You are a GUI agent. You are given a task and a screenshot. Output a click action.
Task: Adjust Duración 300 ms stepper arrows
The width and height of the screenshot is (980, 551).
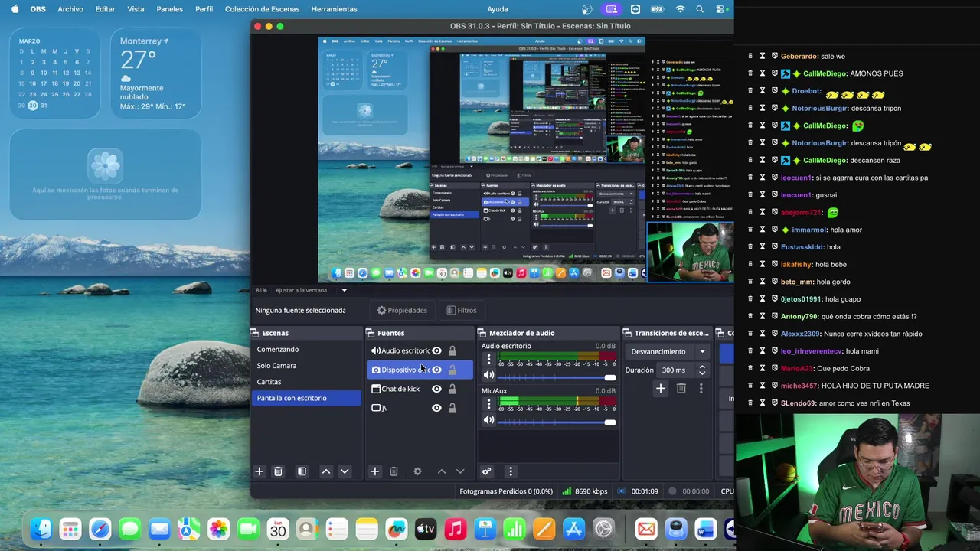pyautogui.click(x=702, y=370)
